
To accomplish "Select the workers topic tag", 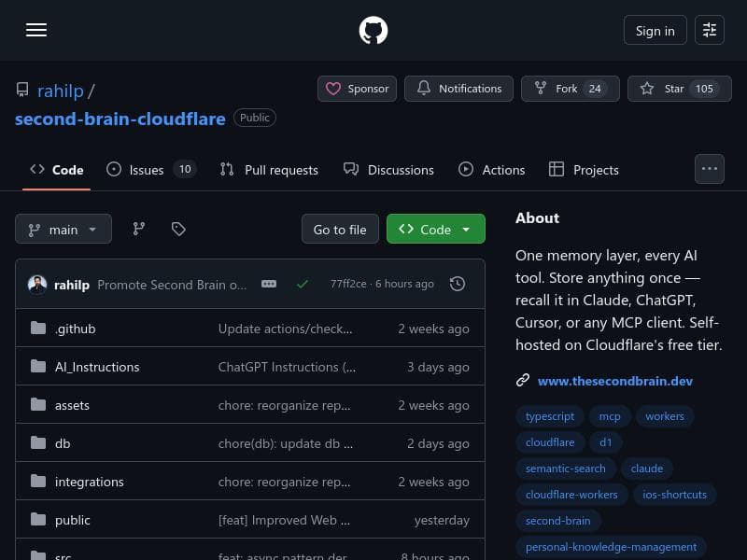I will click(665, 416).
